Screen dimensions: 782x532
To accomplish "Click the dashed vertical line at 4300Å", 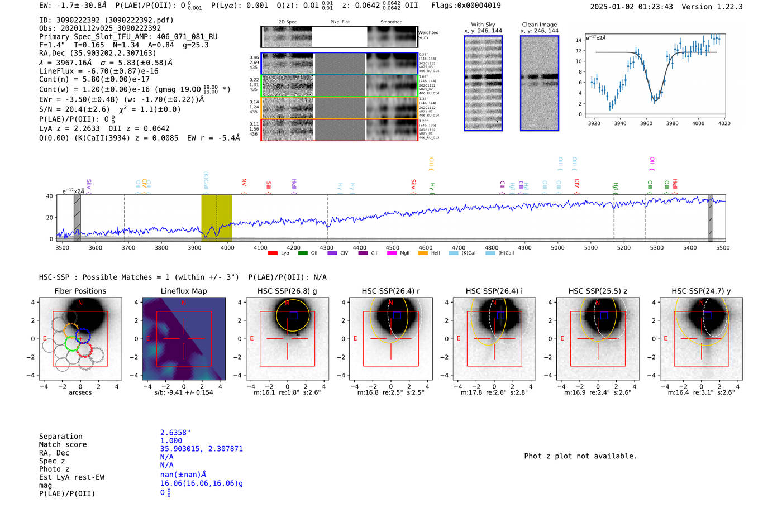I will point(327,218).
